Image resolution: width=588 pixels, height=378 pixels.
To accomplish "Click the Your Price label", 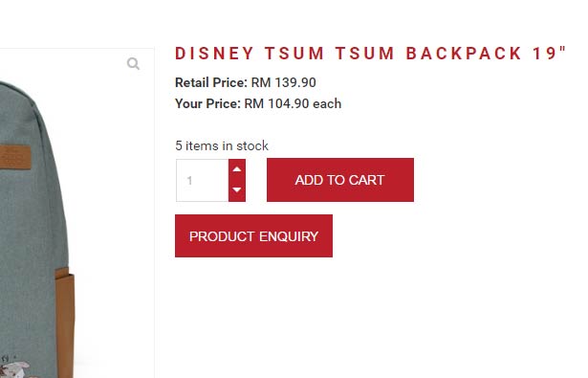I will pyautogui.click(x=207, y=103).
